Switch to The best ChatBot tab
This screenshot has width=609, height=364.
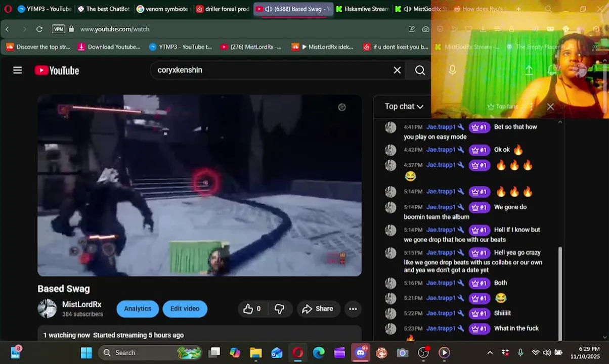(x=104, y=9)
